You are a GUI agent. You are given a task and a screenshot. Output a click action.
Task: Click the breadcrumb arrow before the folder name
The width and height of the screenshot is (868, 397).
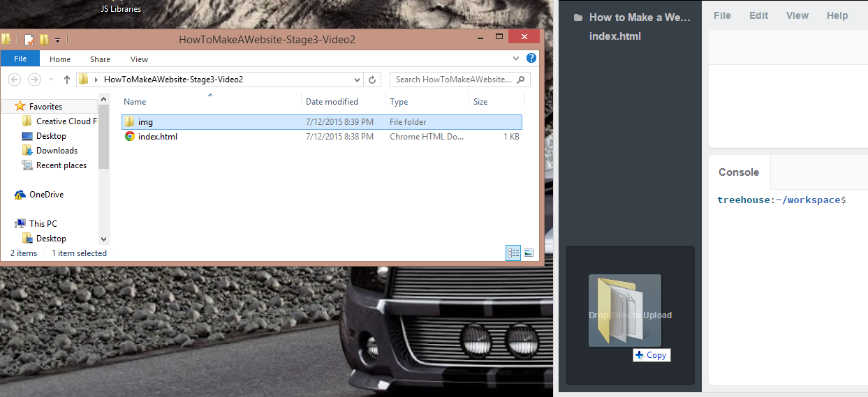tap(96, 80)
